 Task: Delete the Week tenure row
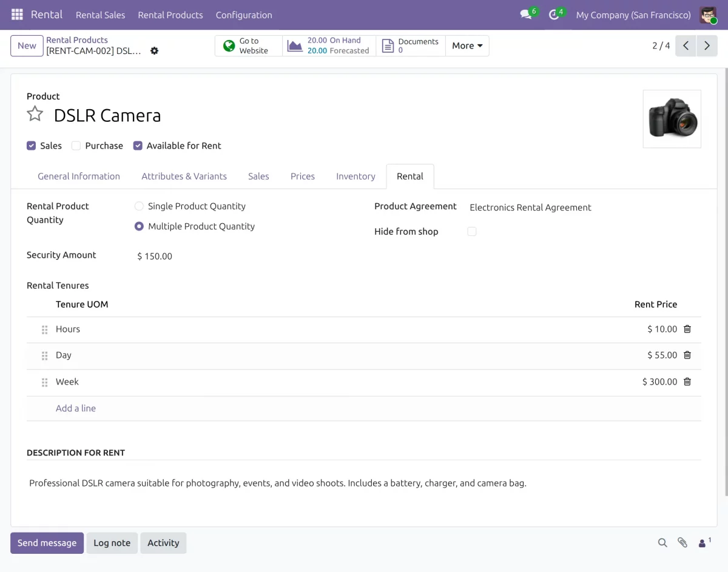click(x=687, y=382)
